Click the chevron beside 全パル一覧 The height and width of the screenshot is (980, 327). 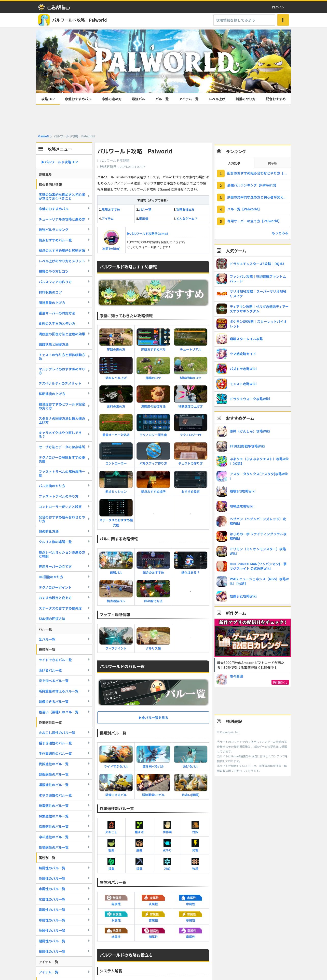coord(89,639)
